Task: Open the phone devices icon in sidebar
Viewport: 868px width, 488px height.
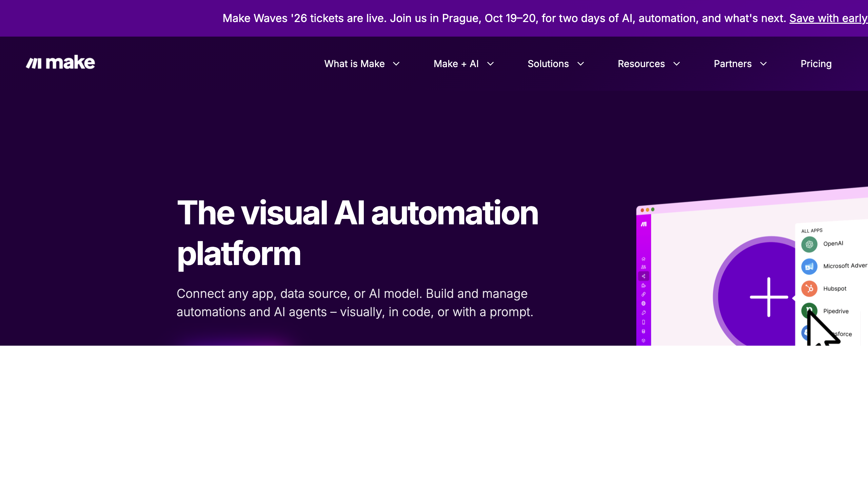Action: [x=643, y=322]
